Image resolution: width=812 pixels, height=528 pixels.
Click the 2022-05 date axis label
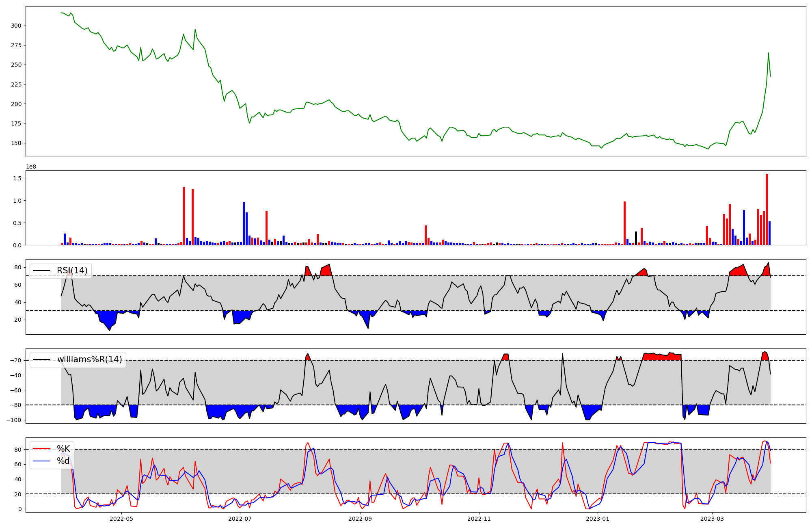(x=121, y=519)
